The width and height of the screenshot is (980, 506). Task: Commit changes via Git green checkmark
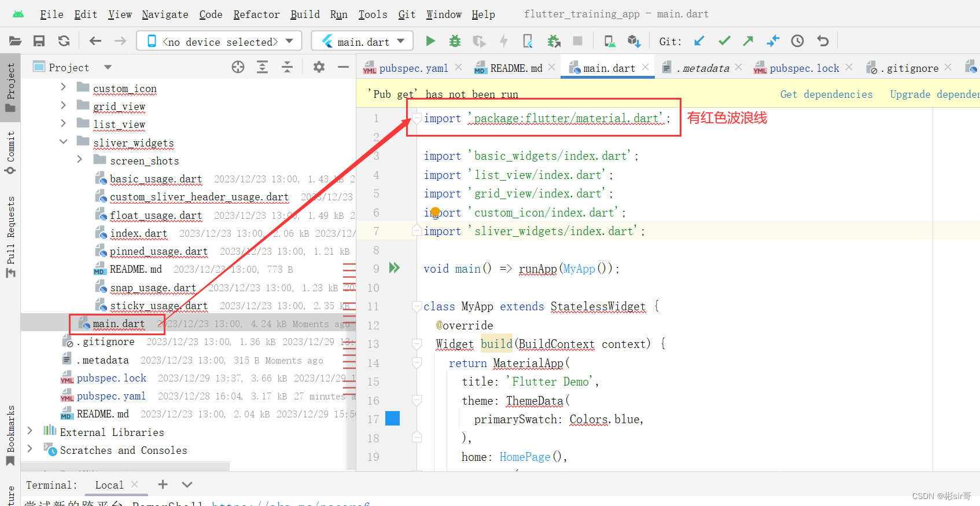coord(724,41)
